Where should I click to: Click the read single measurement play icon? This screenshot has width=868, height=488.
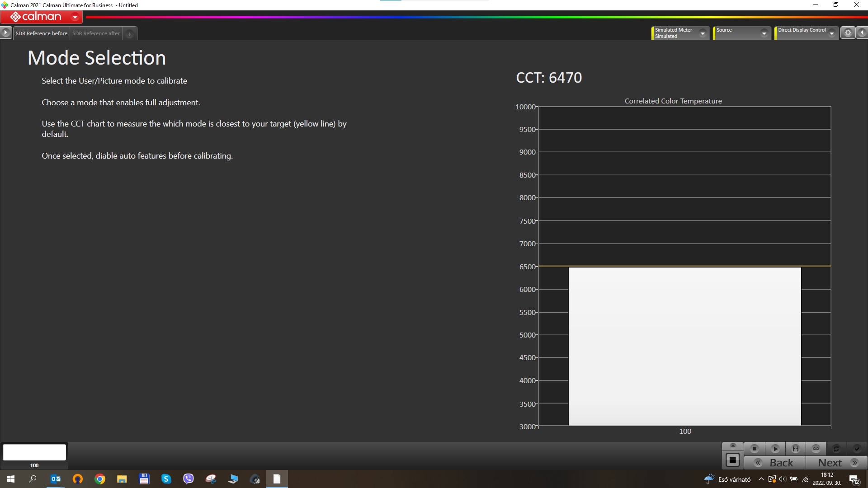coord(775,449)
